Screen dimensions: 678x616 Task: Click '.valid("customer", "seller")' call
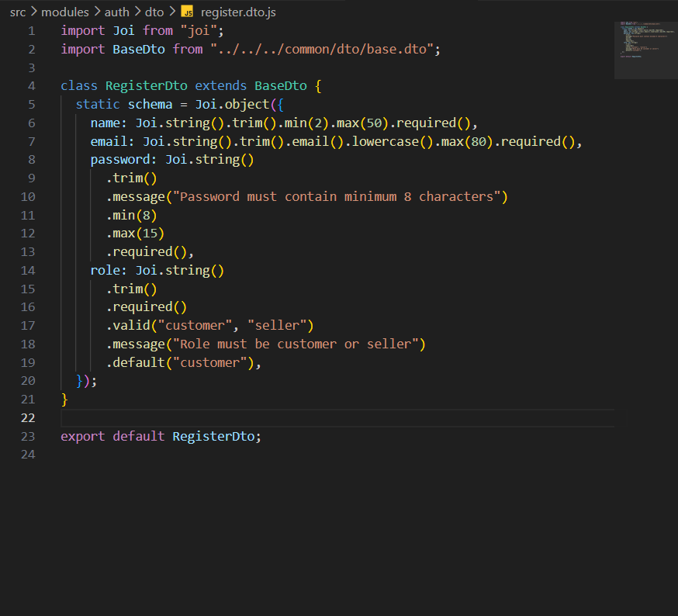pyautogui.click(x=209, y=325)
